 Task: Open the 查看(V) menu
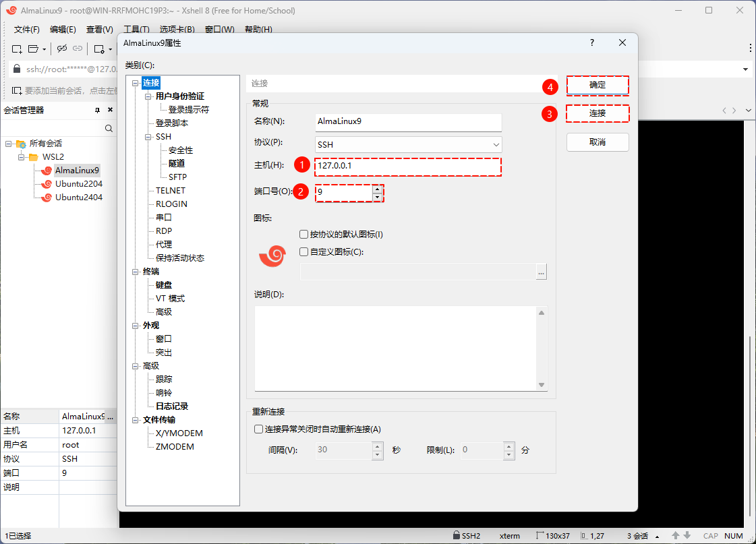click(99, 29)
